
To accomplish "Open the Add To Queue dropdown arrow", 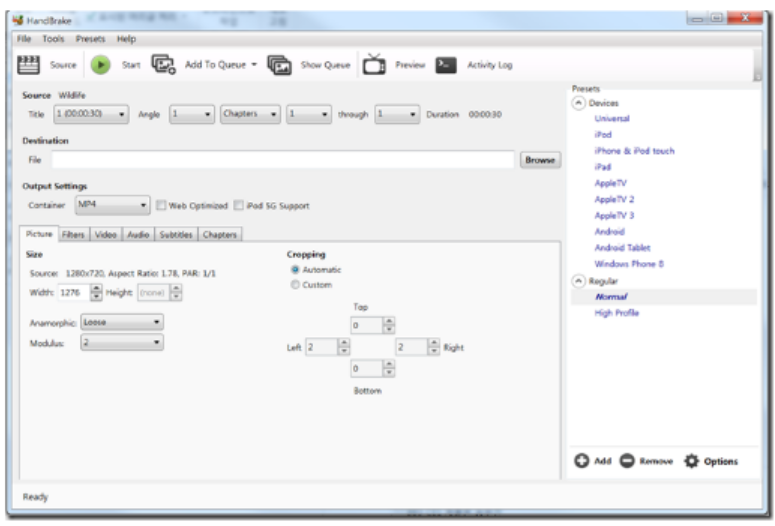I will (254, 65).
